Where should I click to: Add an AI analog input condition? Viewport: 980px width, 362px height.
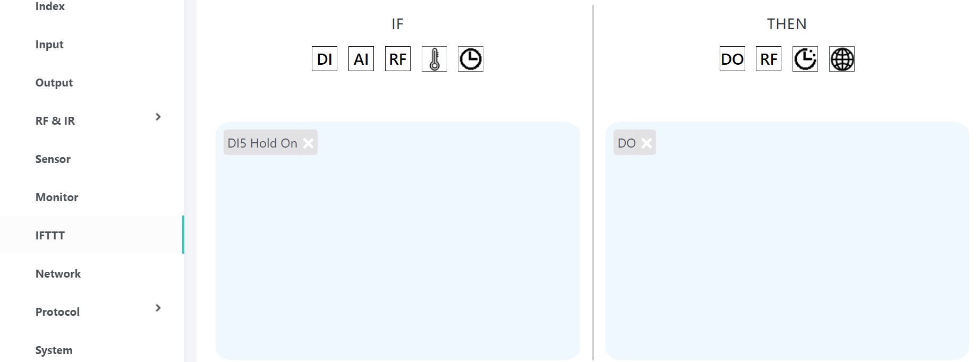361,59
